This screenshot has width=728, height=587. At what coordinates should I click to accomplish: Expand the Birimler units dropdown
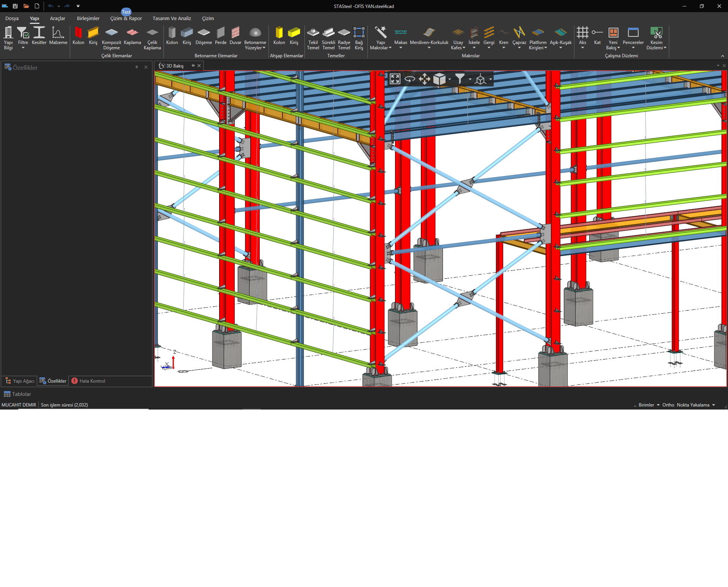(x=649, y=405)
